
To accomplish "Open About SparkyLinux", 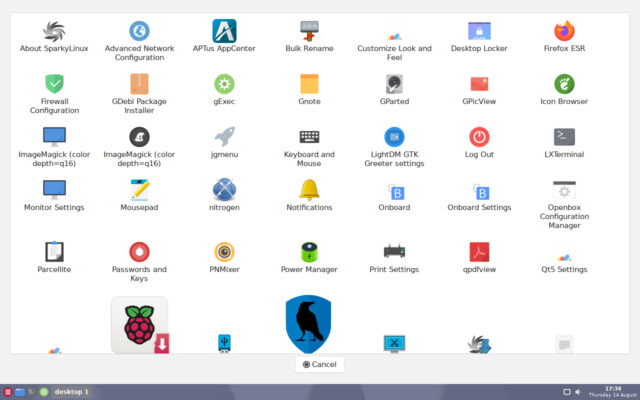I will (54, 32).
